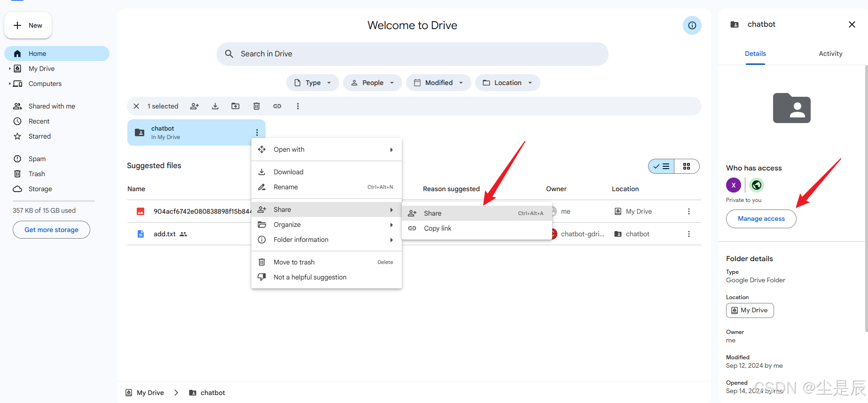Choose Not a helpful suggestion
This screenshot has width=868, height=403.
[327, 277]
